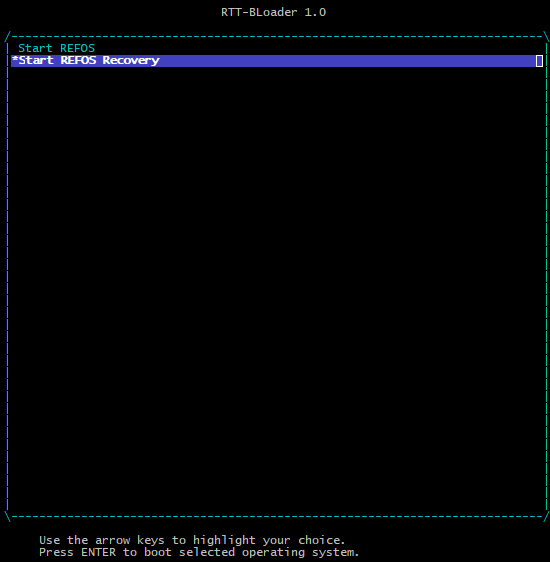
Task: Click the bottom-right corner of the menu frame
Action: pos(546,516)
